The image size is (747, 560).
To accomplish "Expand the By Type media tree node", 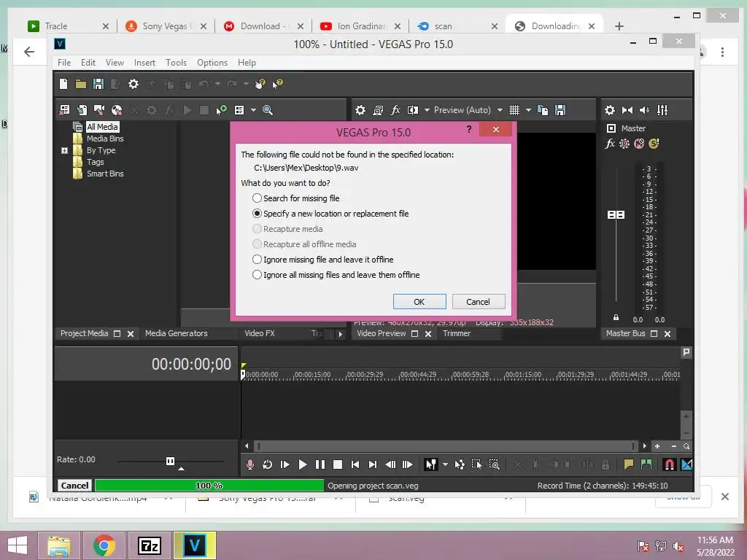I will pyautogui.click(x=64, y=150).
